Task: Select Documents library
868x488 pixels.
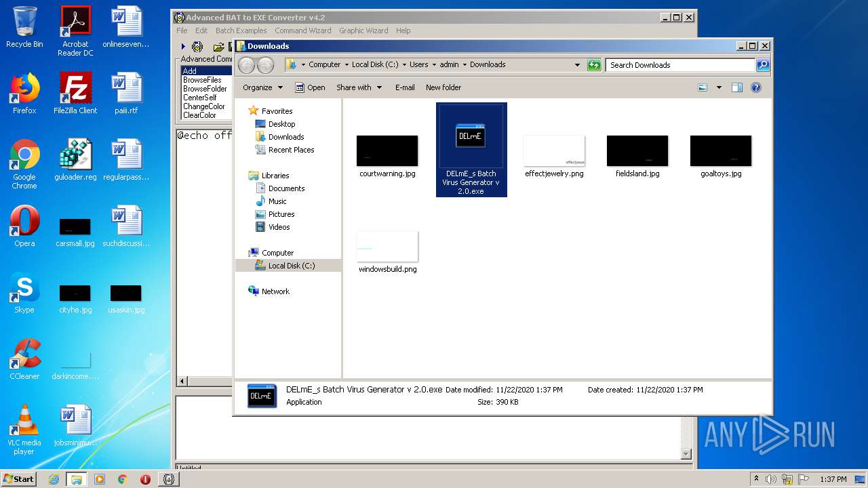Action: 286,188
